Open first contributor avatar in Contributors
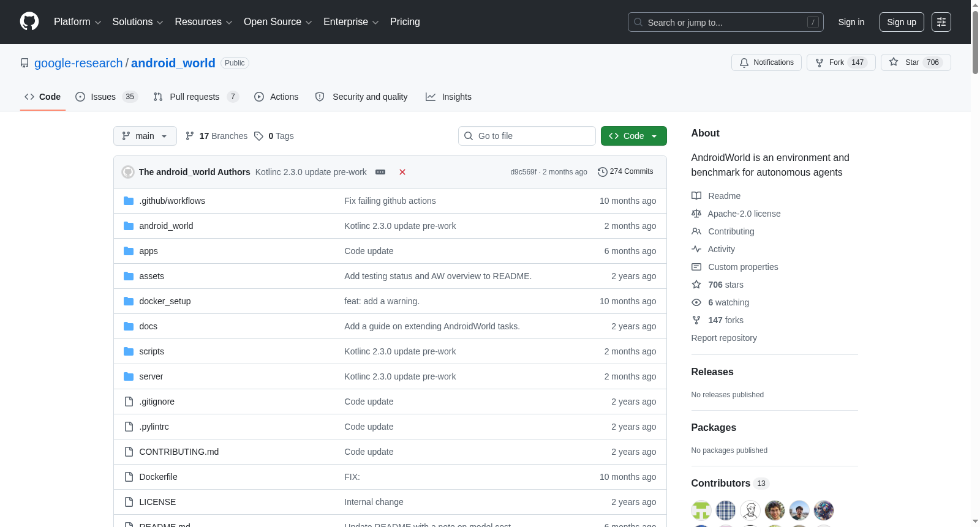The height and width of the screenshot is (527, 980). tap(701, 510)
